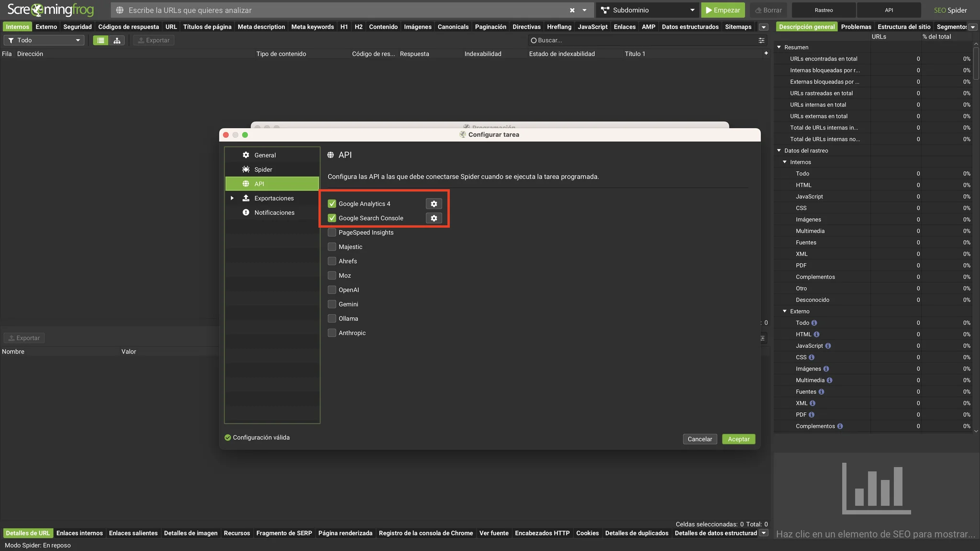The width and height of the screenshot is (980, 551).
Task: Click info icon next to External PDF
Action: [x=812, y=415]
